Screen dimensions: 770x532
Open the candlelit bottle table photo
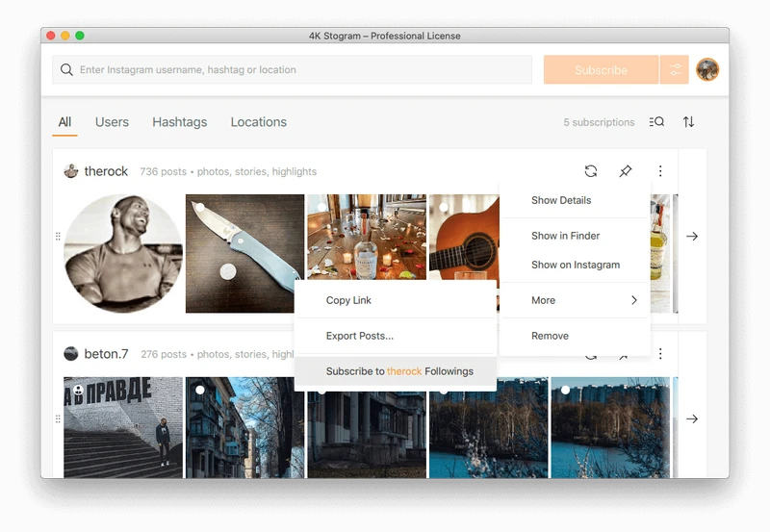coord(367,237)
